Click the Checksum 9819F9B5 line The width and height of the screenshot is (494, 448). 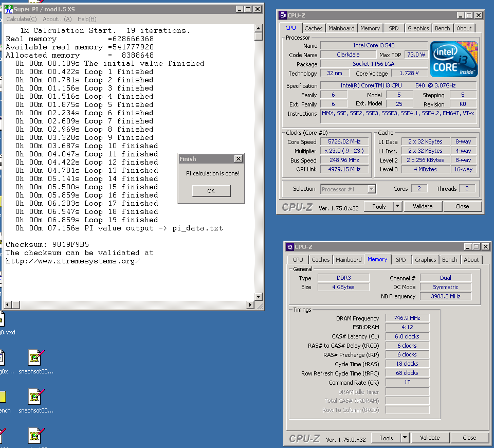tap(48, 245)
